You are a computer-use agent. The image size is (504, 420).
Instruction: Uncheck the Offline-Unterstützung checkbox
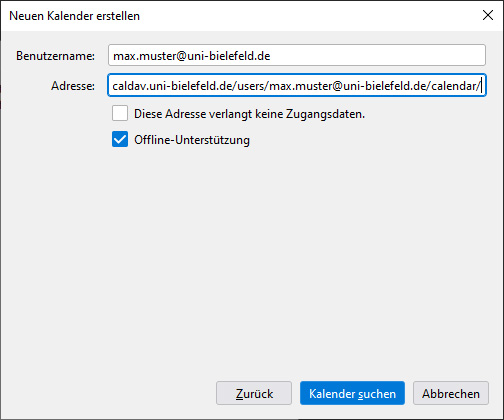click(x=120, y=139)
